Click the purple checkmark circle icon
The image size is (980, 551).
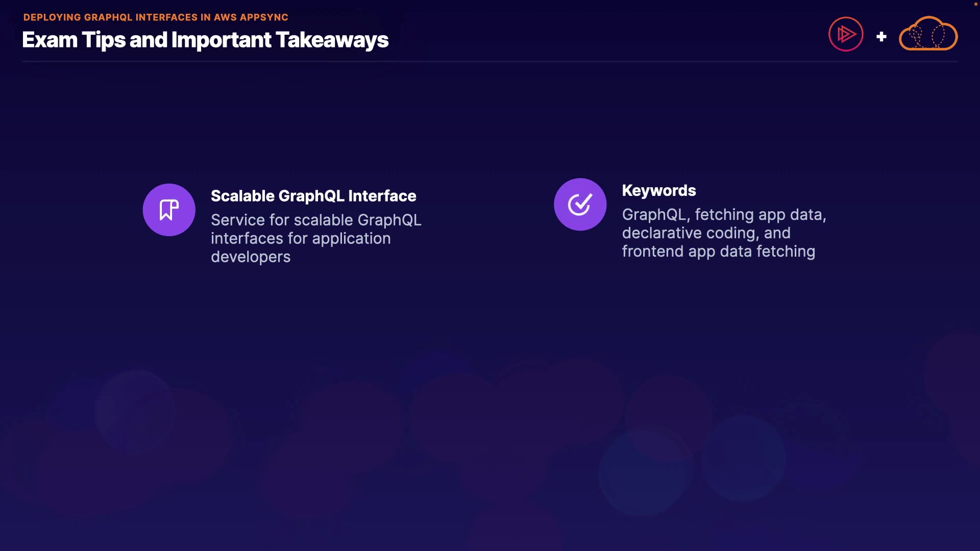click(x=580, y=204)
